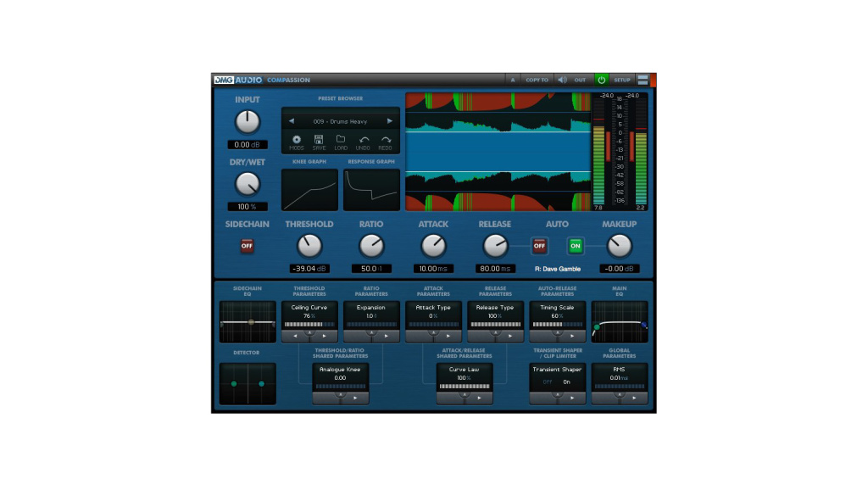The height and width of the screenshot is (479, 868).
Task: Select the next preset with right arrow
Action: click(390, 121)
